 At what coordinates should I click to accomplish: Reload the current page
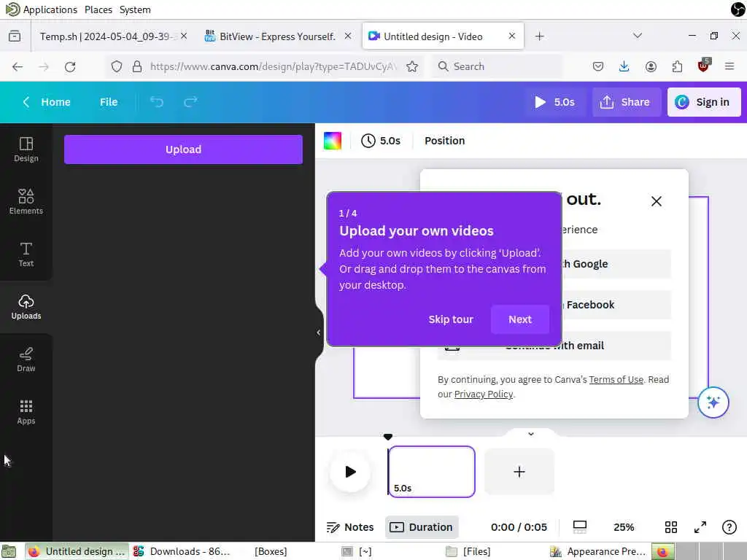(x=70, y=66)
